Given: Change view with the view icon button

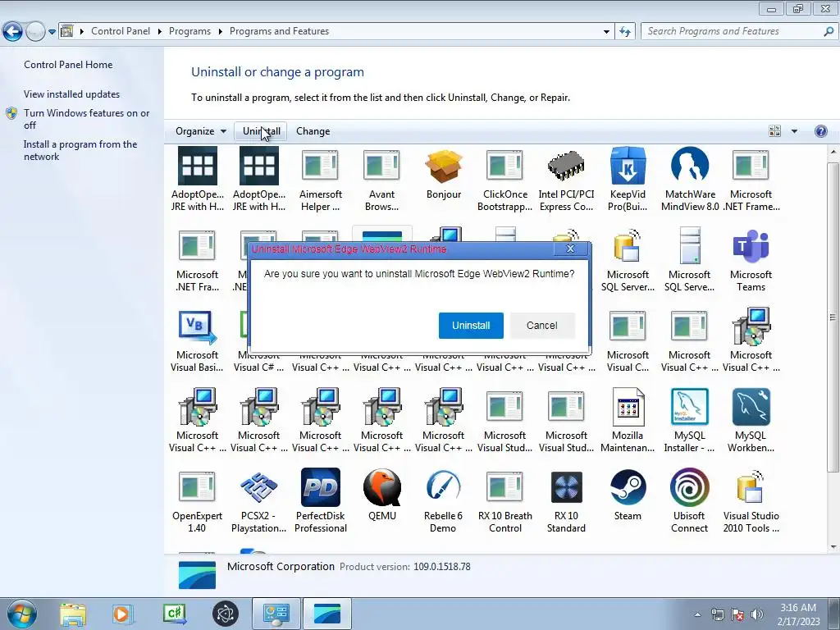Looking at the screenshot, I should [774, 131].
